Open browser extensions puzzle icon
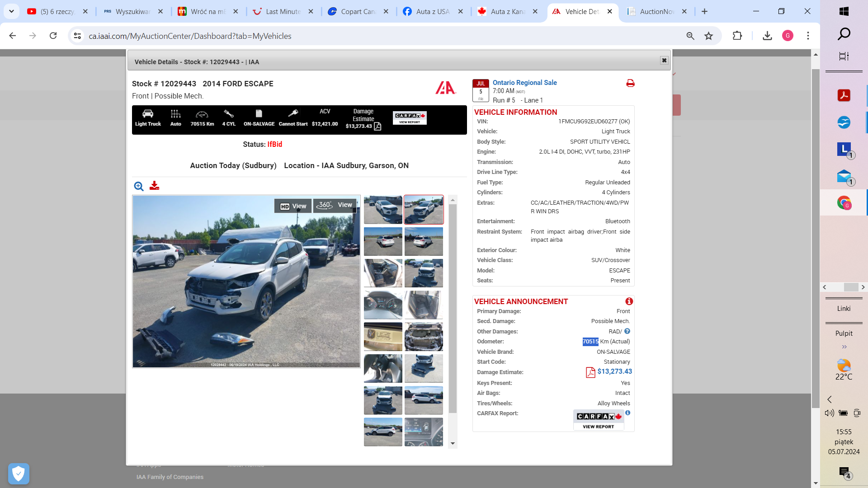 click(x=737, y=36)
